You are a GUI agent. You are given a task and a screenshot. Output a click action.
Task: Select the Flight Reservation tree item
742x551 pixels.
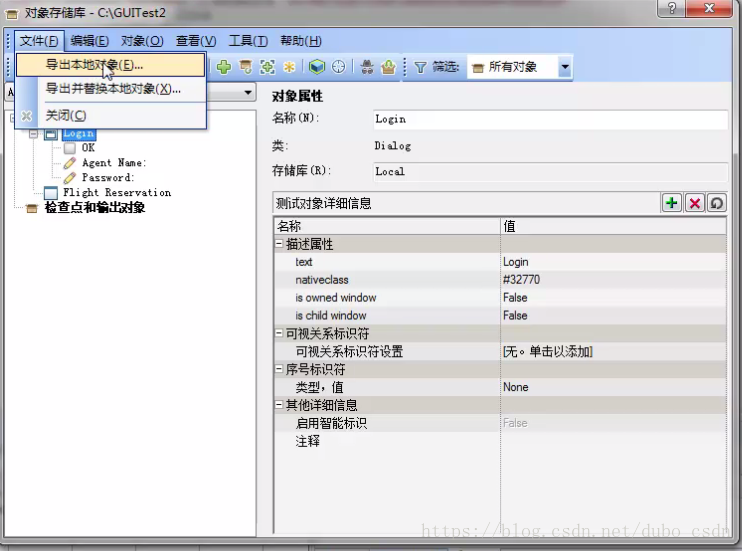click(x=117, y=193)
